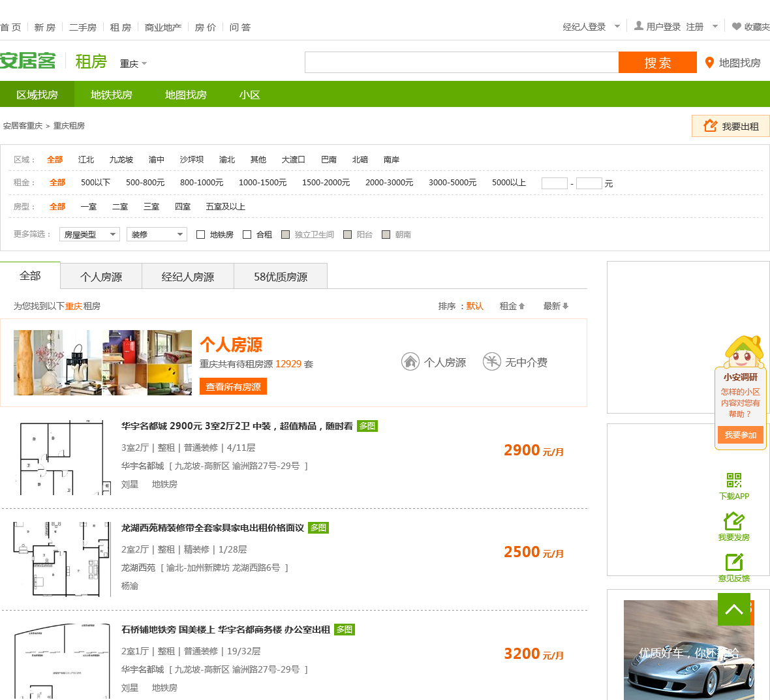Click 多图 badge on 华宇名都城 2900元 listing
770x700 pixels.
(367, 426)
